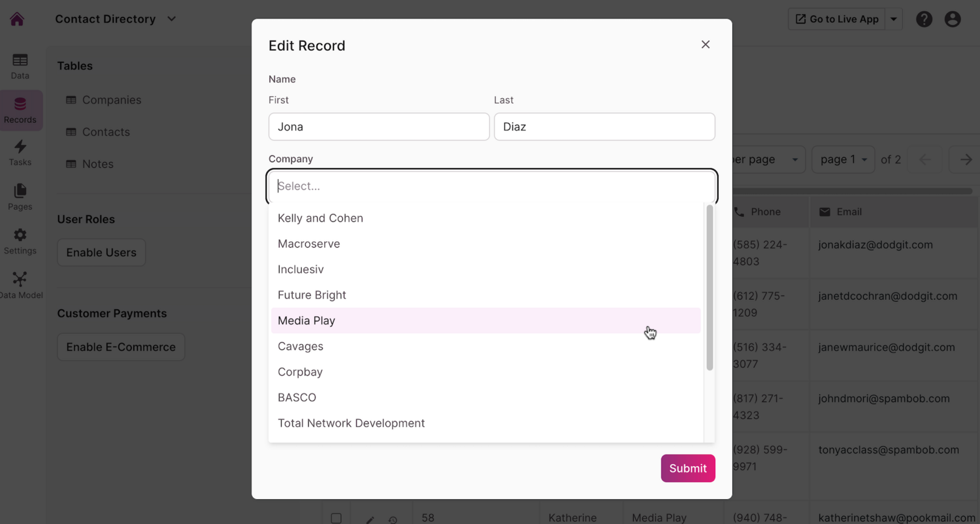Tick the checkbox in Katherine's row
This screenshot has width=980, height=524.
tap(336, 518)
